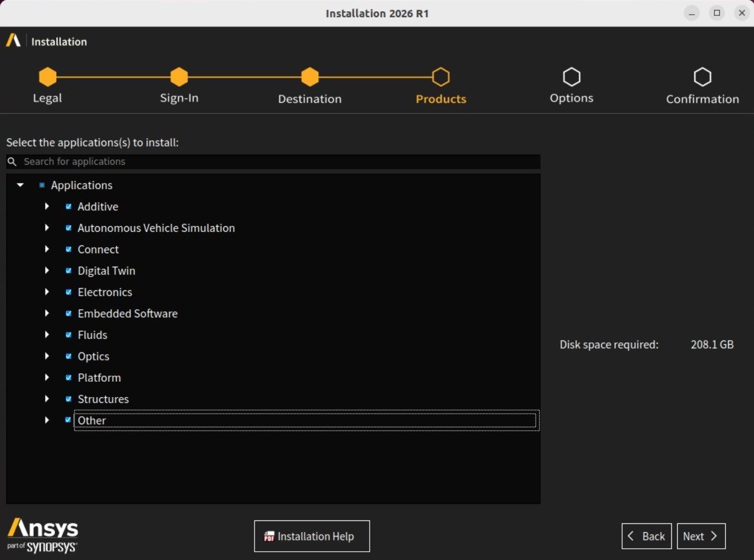The height and width of the screenshot is (560, 754).
Task: Focus the Search for applications field
Action: click(273, 162)
